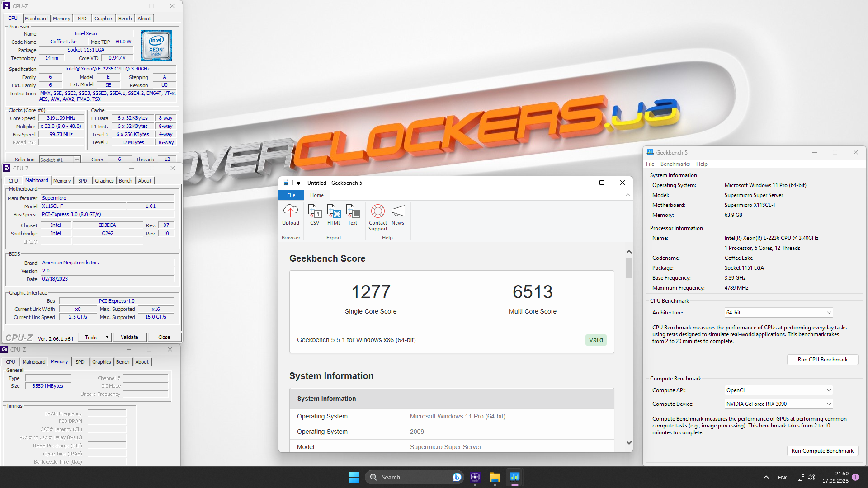868x488 pixels.
Task: Open Bing chat icon in taskbar search
Action: click(457, 477)
